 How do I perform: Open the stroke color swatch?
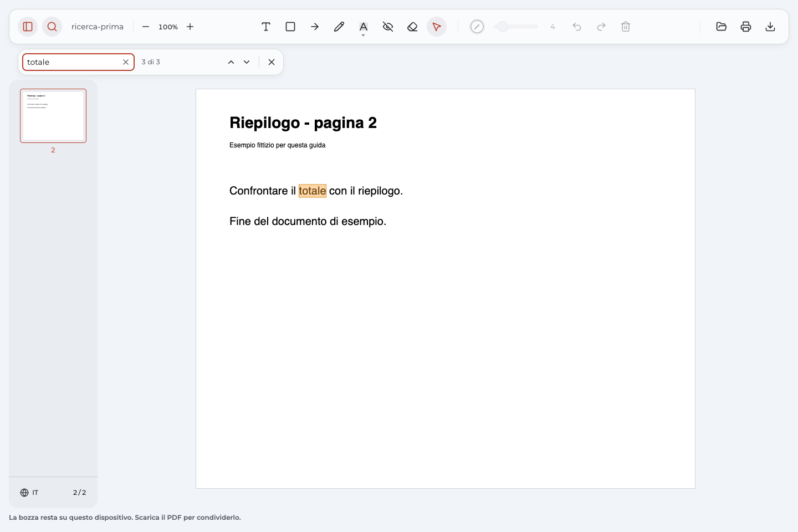pos(477,27)
